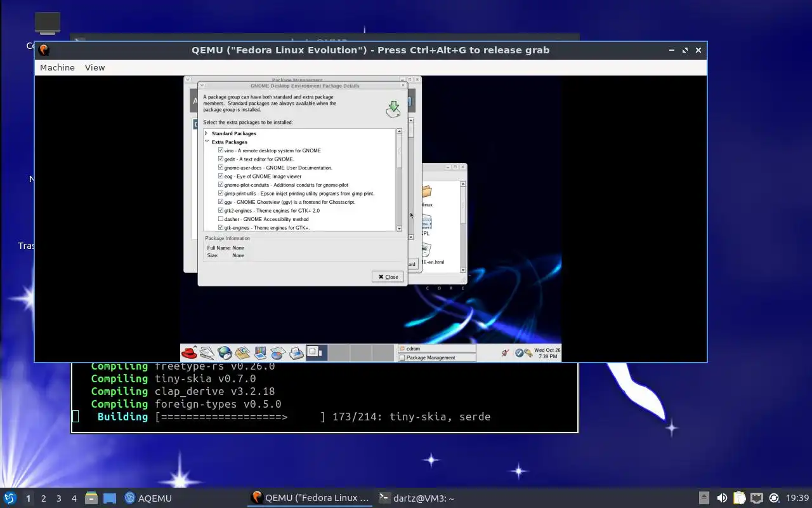
Task: Select the Package Management taskbar entry
Action: pos(436,358)
